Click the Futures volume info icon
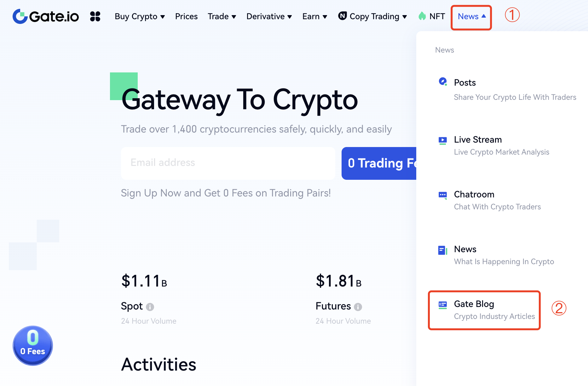The width and height of the screenshot is (588, 386). click(358, 307)
